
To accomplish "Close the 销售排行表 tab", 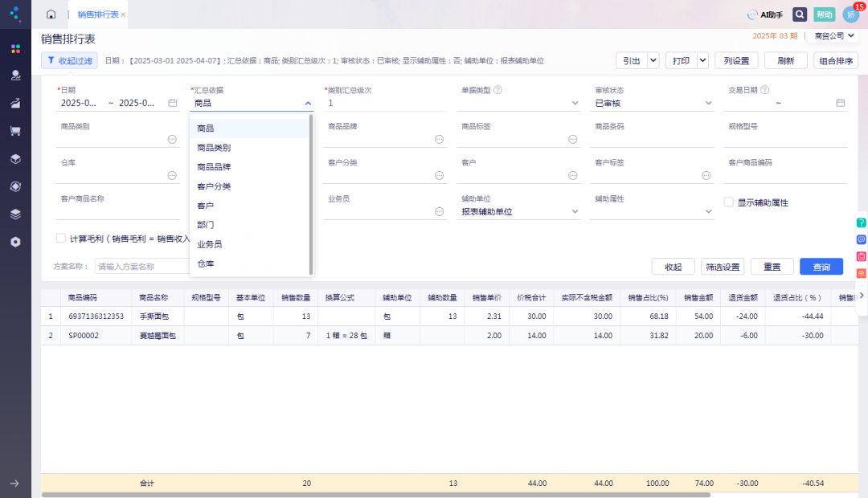I will (123, 15).
